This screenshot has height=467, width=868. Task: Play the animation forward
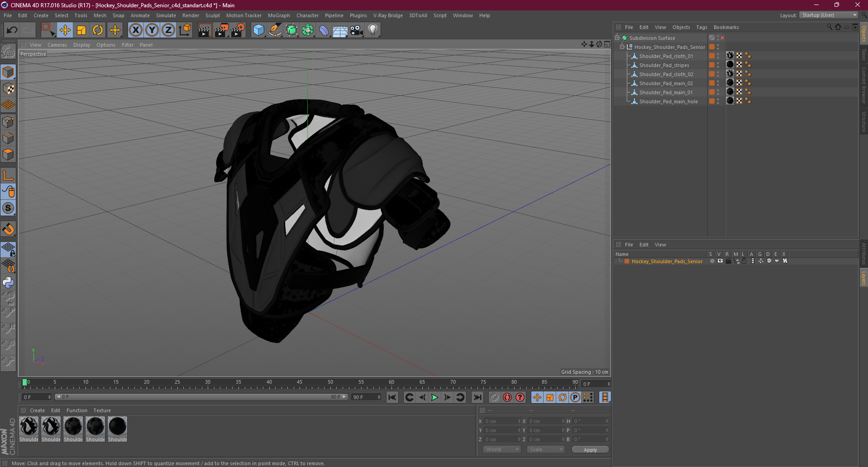point(434,397)
